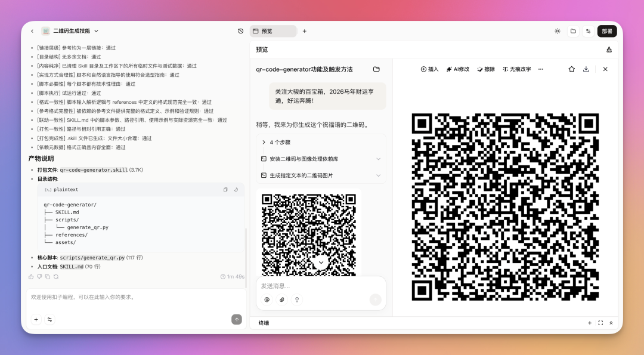The height and width of the screenshot is (355, 644).
Task: Click the [脚本执行] 试运行通过 line
Action: pyautogui.click(x=69, y=93)
